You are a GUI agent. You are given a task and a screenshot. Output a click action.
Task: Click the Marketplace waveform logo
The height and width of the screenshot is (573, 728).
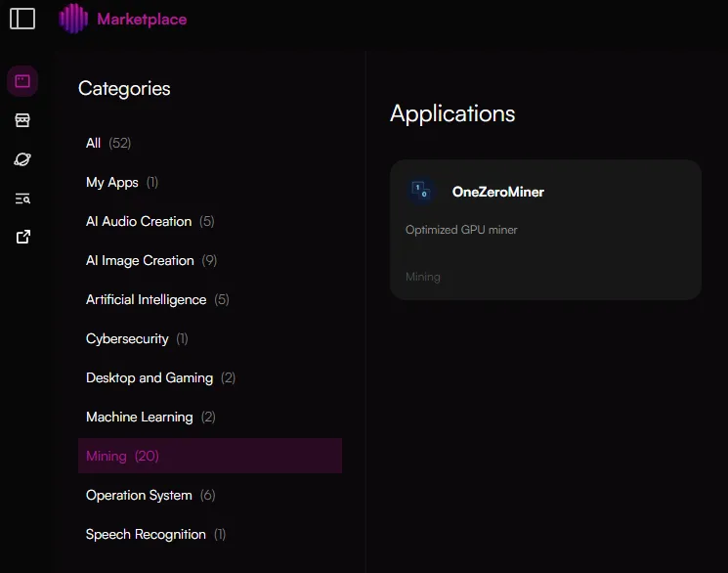[73, 19]
